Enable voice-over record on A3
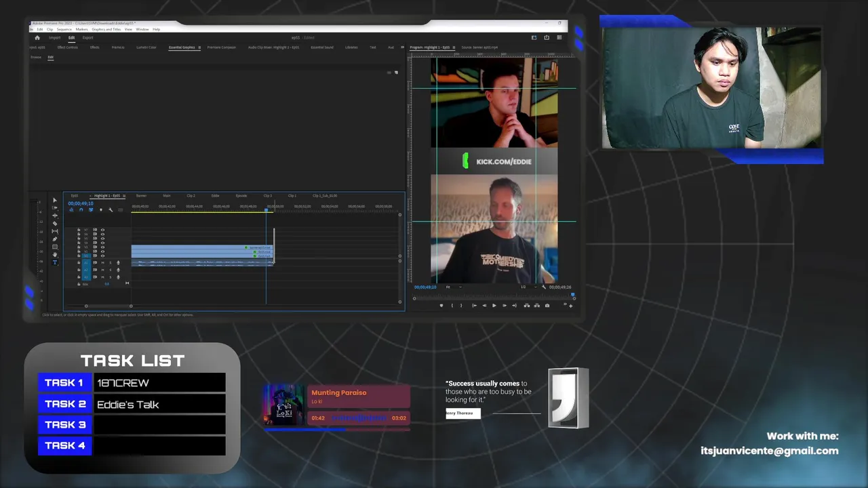 click(x=118, y=277)
